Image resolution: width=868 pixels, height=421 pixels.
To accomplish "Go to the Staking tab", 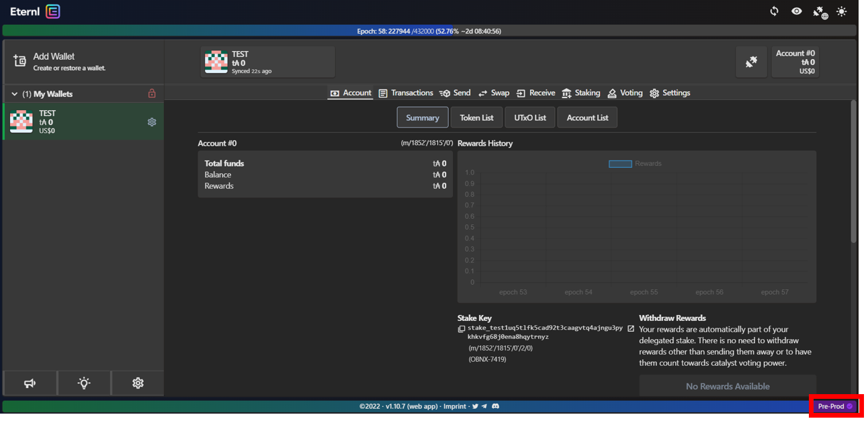I will coord(581,93).
